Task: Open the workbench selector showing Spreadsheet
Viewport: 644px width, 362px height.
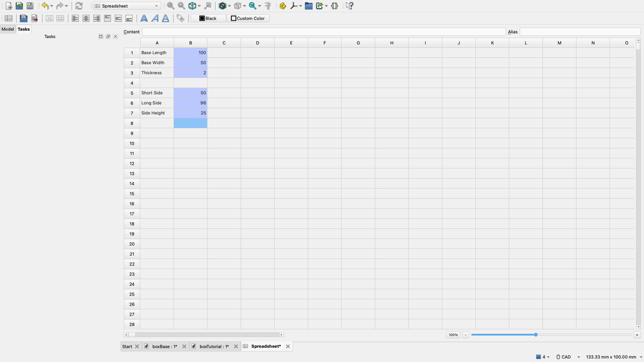Action: [125, 6]
